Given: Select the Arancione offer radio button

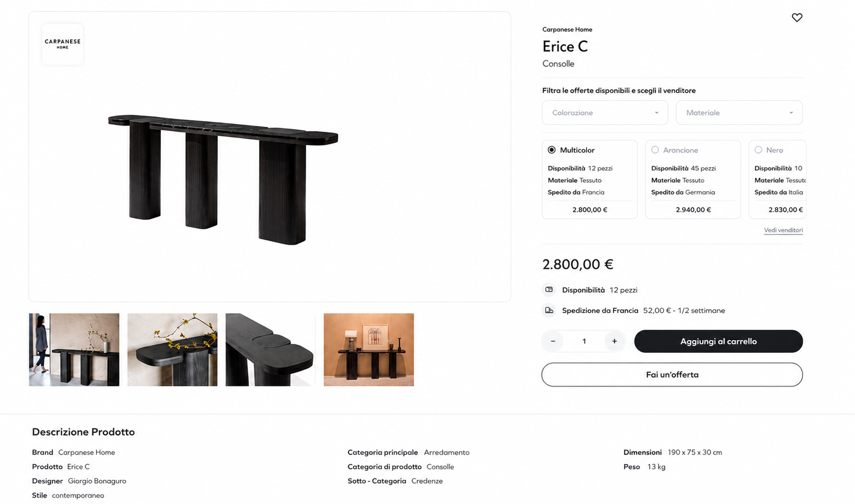Looking at the screenshot, I should (x=655, y=150).
